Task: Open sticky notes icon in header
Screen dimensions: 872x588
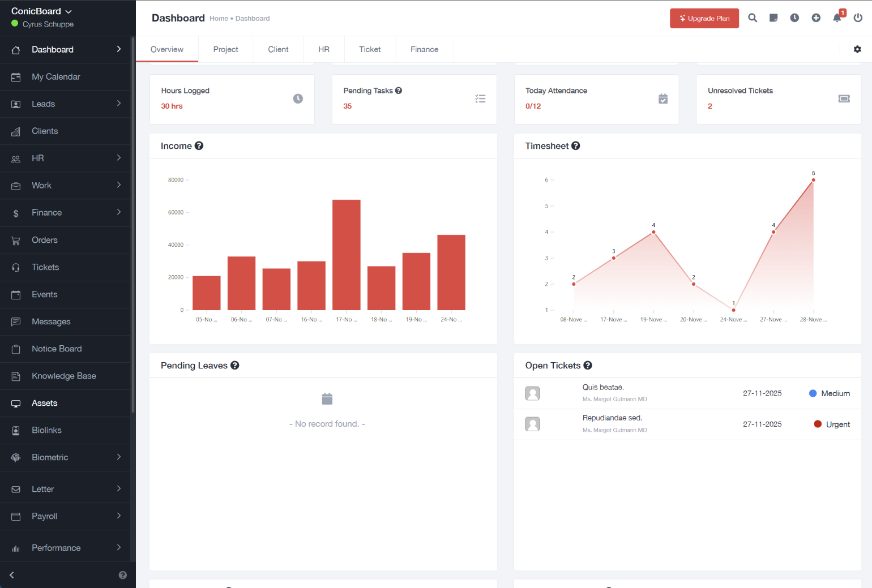Action: (x=773, y=18)
